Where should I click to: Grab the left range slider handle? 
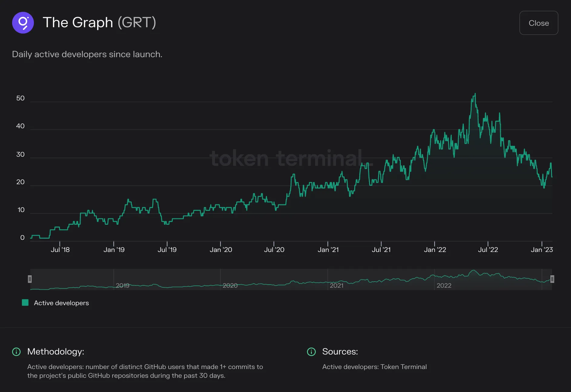[x=30, y=279]
